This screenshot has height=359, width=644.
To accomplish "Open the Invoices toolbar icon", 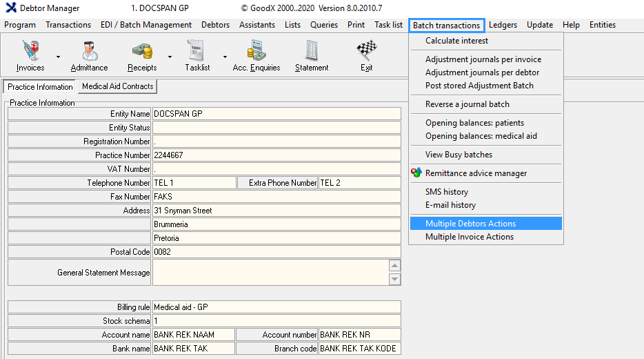I will tap(30, 52).
